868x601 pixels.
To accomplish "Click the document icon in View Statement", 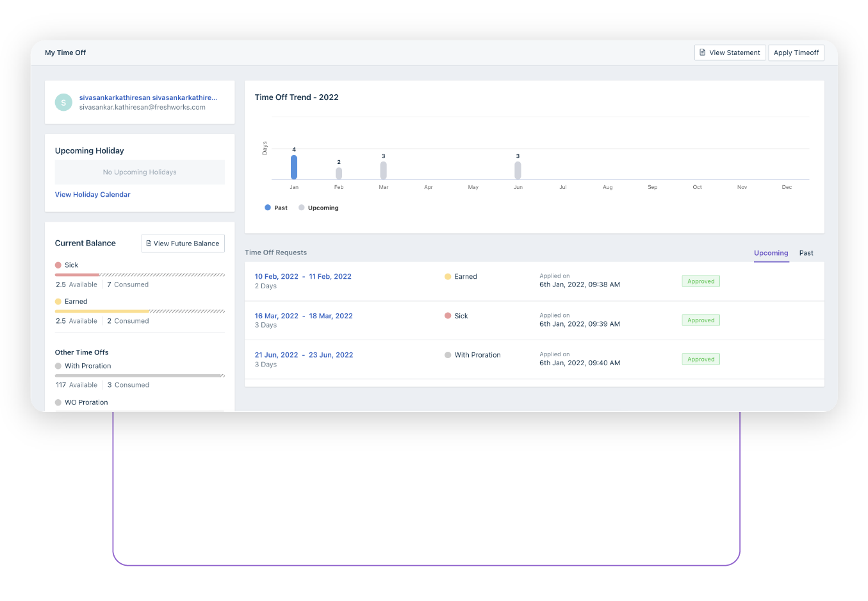I will click(x=703, y=53).
